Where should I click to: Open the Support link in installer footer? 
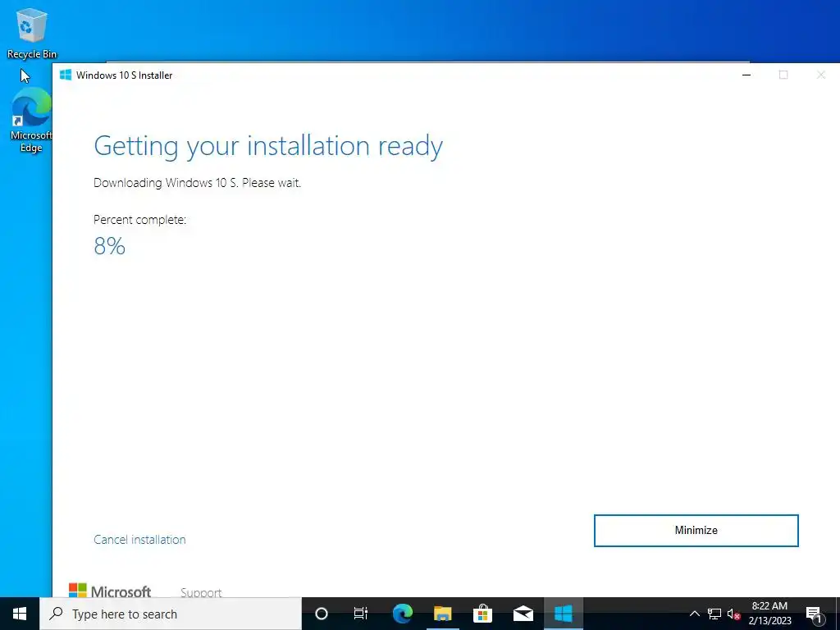coord(201,592)
